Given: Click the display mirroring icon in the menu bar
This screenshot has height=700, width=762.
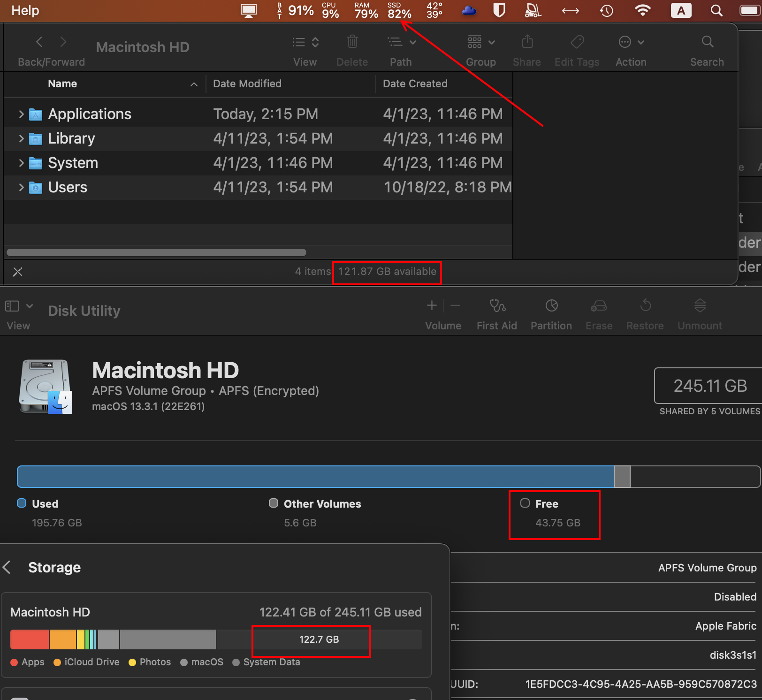Looking at the screenshot, I should (249, 10).
